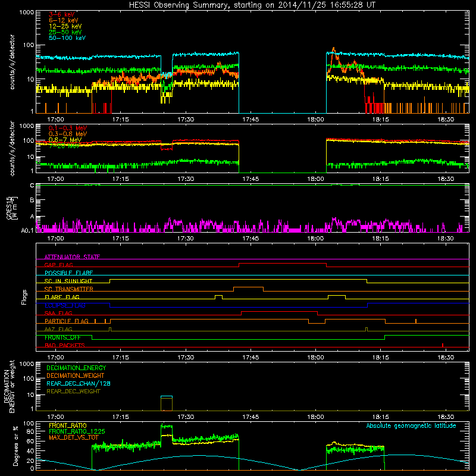
Task: Click the DECIMATION ENERGY or weight axis title
Action: [x=9, y=386]
